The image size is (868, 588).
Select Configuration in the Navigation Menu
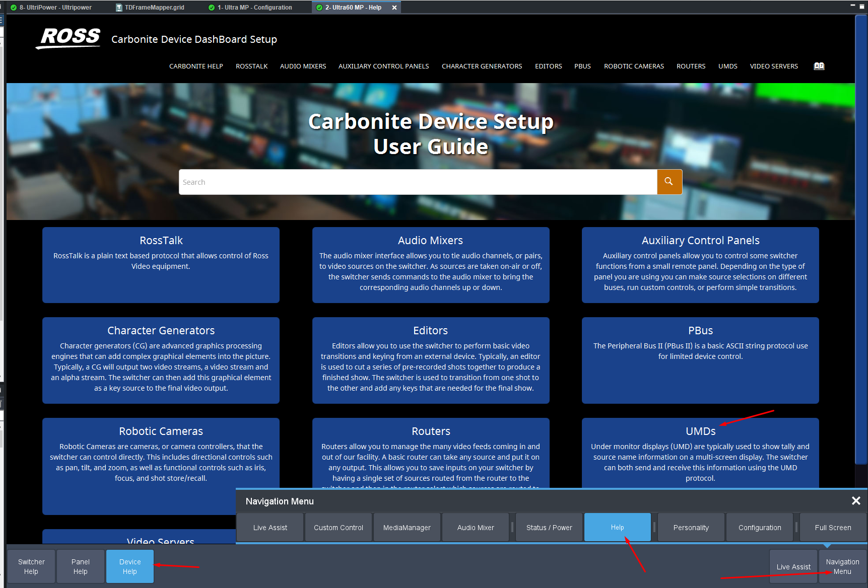coord(760,527)
